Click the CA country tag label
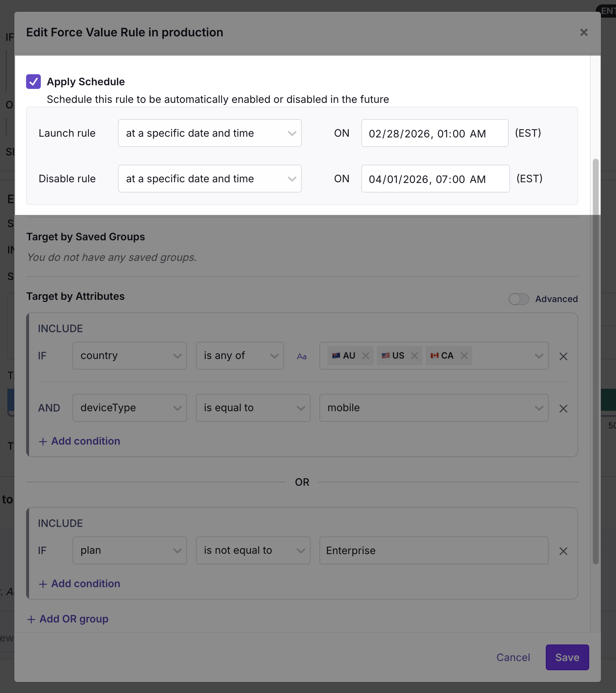 (447, 356)
